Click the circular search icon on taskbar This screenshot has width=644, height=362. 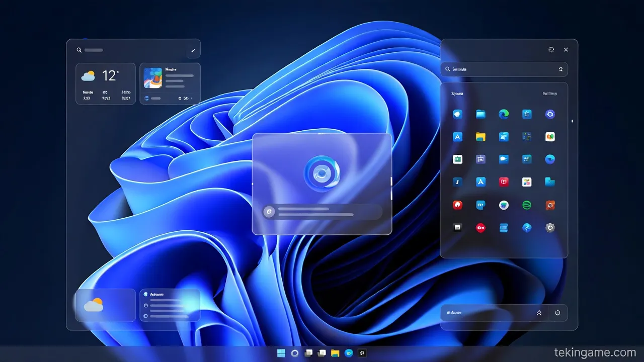(295, 353)
